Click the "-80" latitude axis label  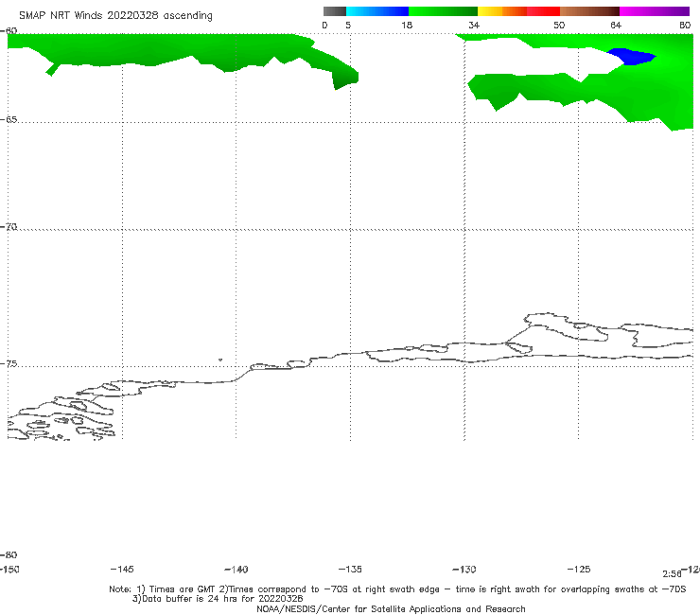pyautogui.click(x=9, y=555)
